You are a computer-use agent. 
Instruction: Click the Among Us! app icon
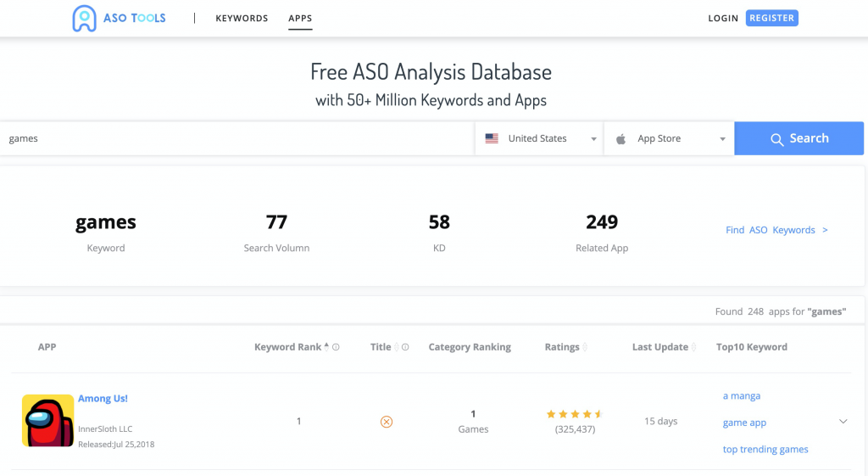click(x=47, y=421)
